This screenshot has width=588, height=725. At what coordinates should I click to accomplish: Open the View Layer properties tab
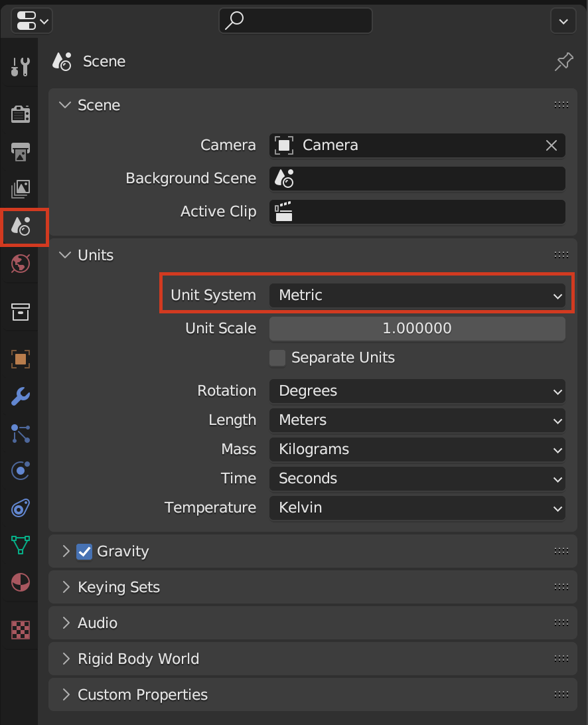pos(21,189)
